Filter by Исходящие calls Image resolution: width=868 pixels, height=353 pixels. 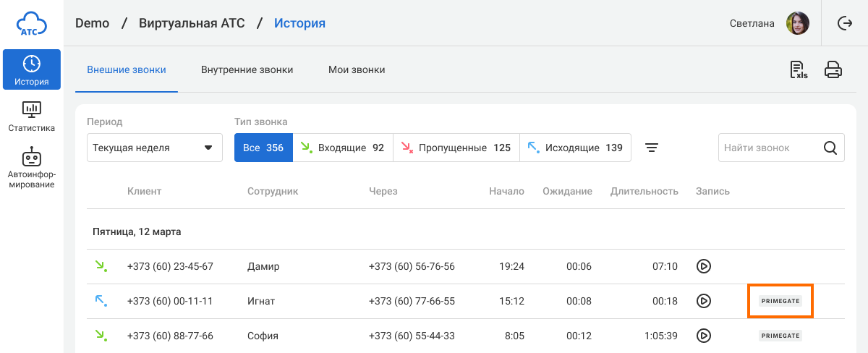[574, 148]
